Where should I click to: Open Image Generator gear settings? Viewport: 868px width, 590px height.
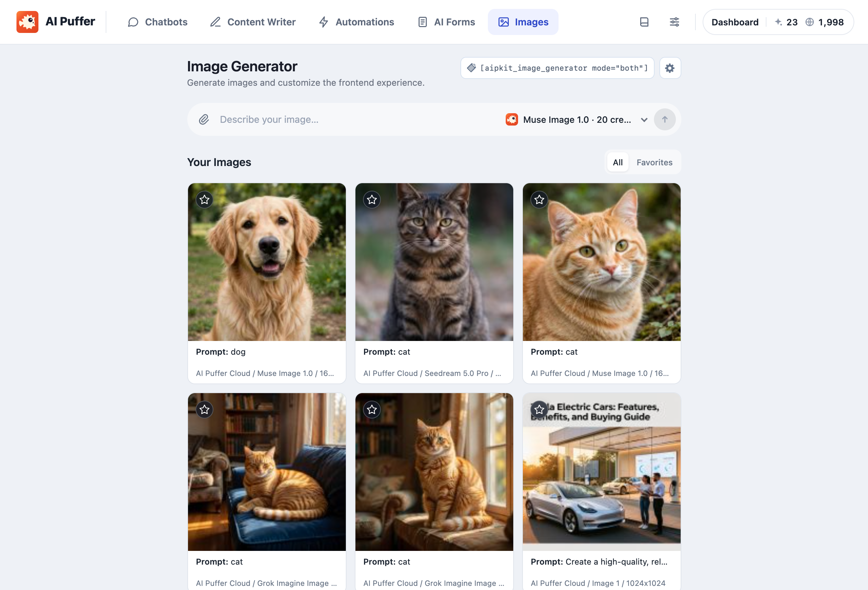click(670, 68)
